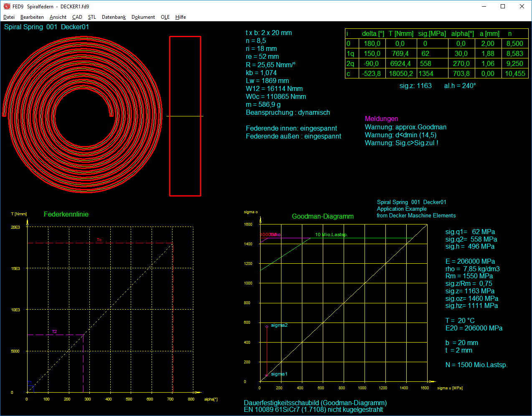Open the Ansicht menu
532x416 pixels.
click(58, 17)
